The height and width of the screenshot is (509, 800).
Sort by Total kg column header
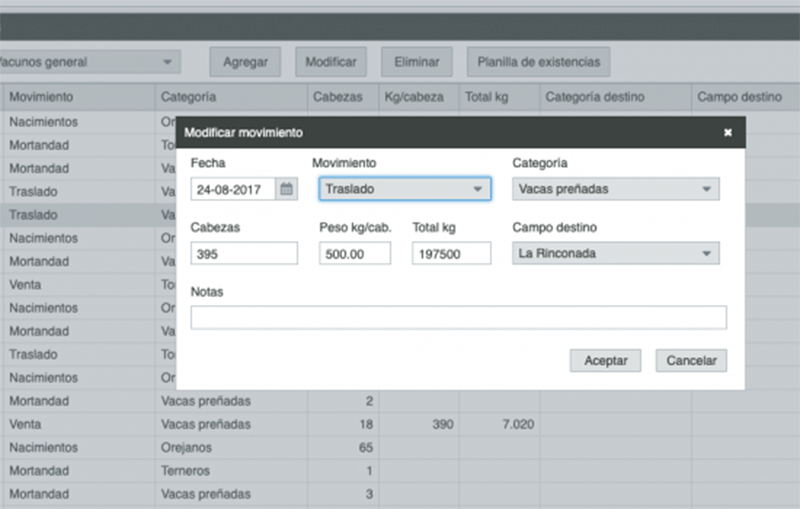tap(500, 97)
